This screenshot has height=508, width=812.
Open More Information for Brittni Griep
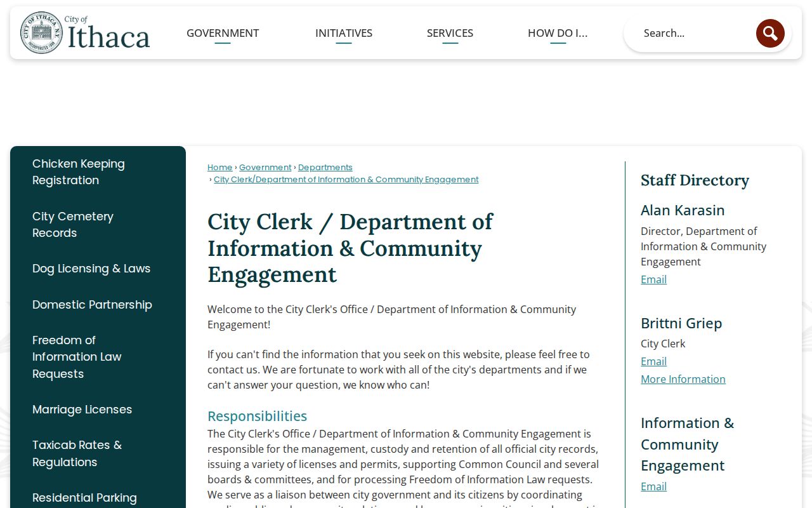[x=683, y=379]
